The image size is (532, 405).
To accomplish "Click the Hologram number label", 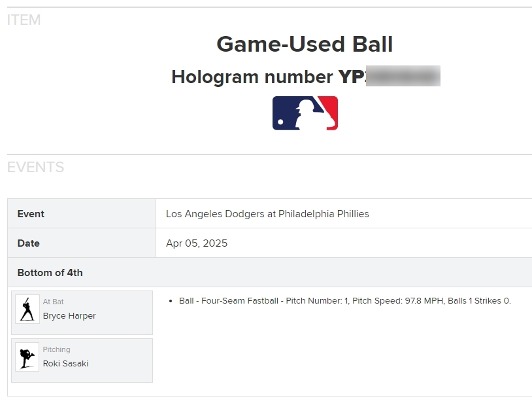I will tap(252, 77).
